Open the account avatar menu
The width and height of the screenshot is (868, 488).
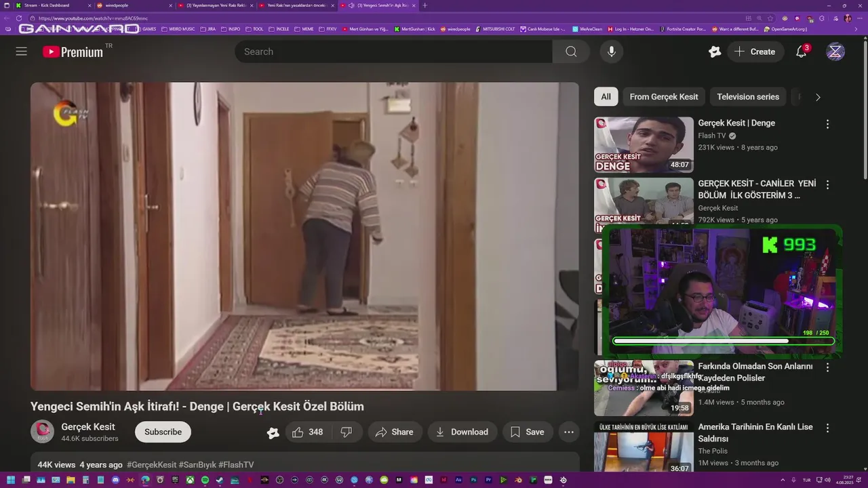[835, 52]
